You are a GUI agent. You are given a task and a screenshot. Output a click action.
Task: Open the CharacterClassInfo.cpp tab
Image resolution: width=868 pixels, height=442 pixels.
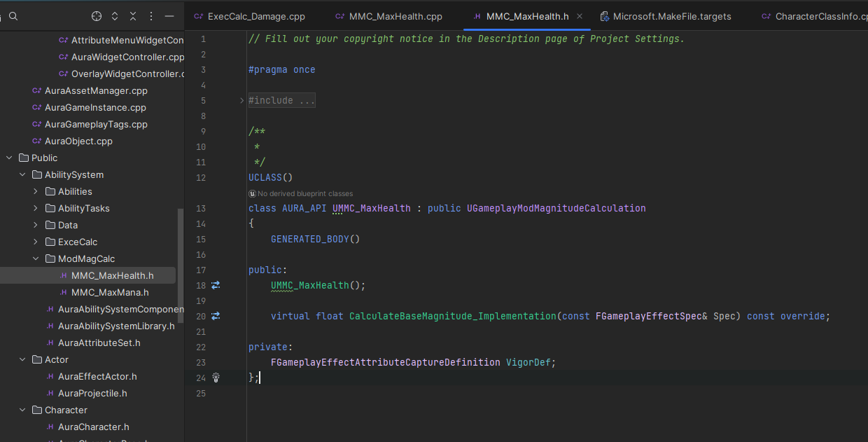click(815, 16)
